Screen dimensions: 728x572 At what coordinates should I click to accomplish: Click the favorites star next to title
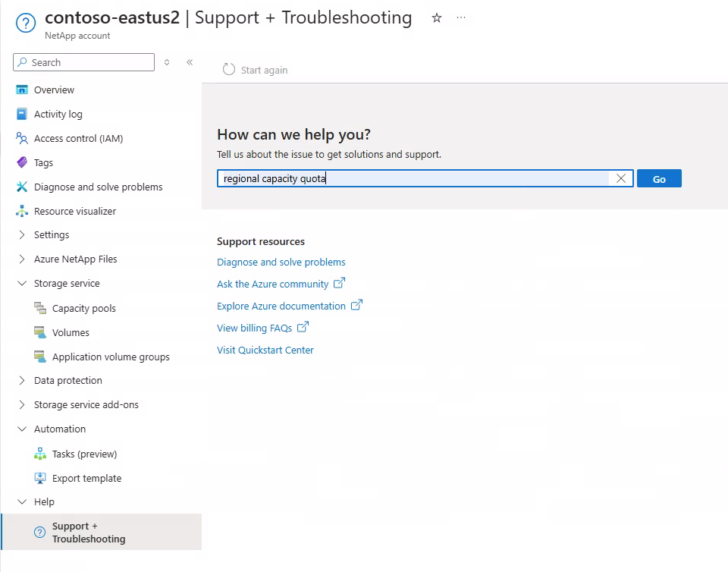[436, 18]
